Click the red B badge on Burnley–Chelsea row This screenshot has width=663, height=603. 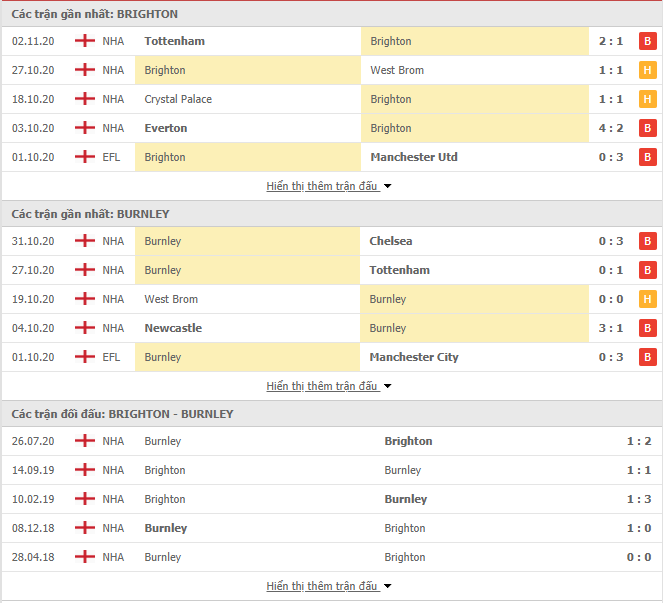(x=647, y=241)
